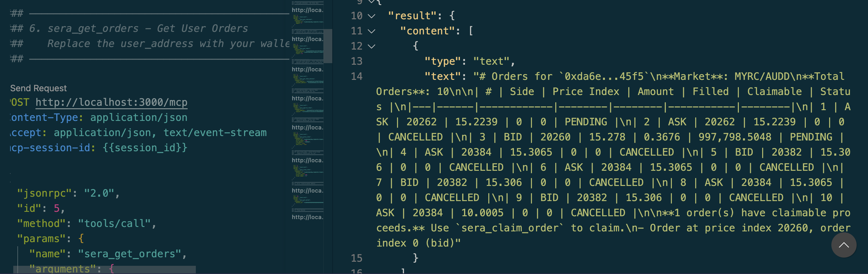Collapse the "result" object on line 10
868x274 pixels.
(371, 16)
